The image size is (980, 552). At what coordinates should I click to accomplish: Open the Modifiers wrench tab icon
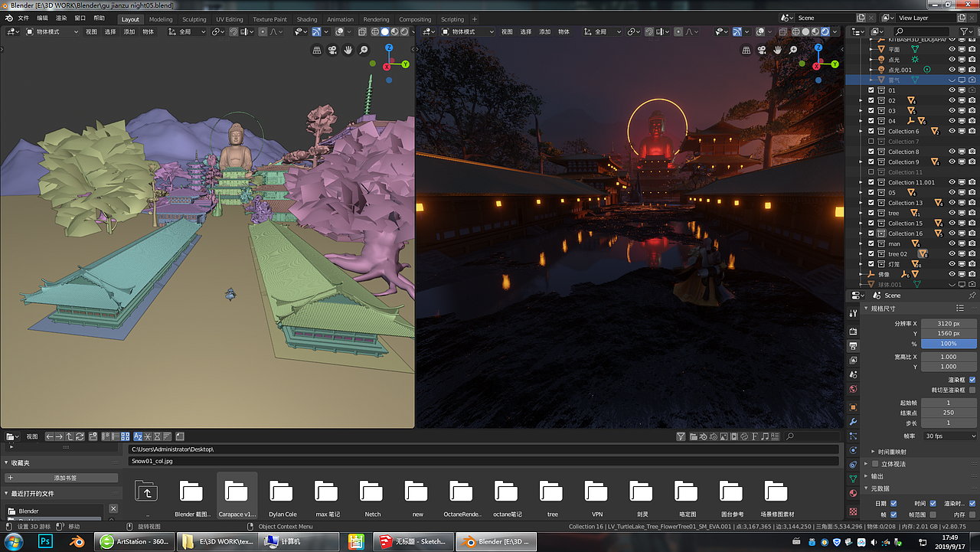(854, 422)
